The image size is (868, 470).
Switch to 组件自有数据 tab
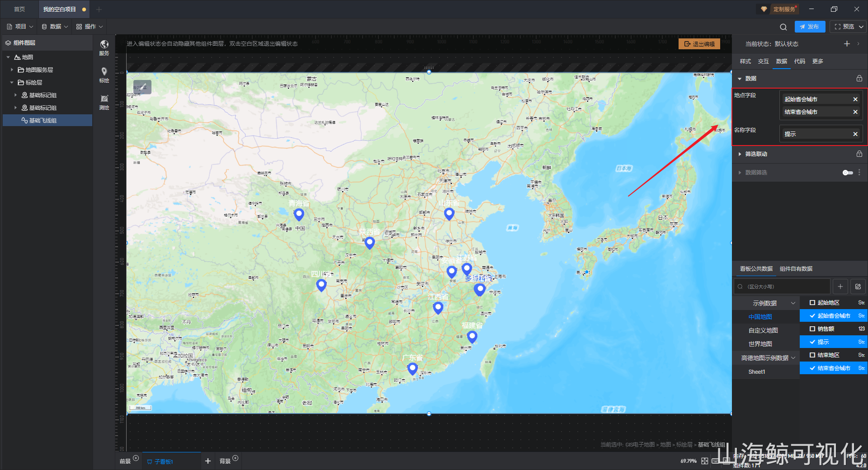click(x=796, y=269)
